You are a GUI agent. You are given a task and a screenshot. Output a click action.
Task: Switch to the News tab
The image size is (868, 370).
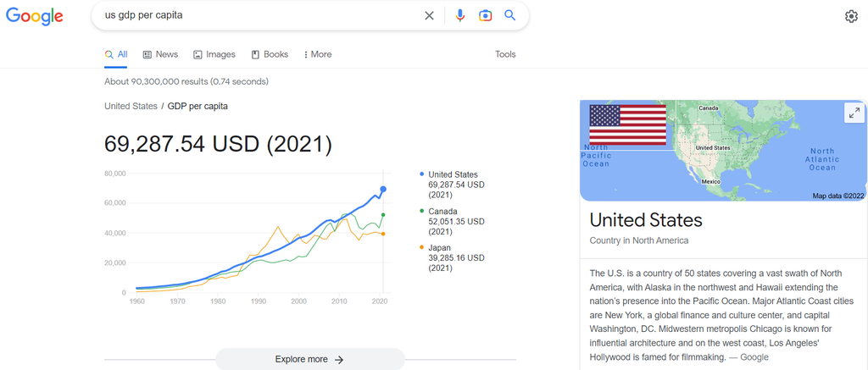[x=160, y=54]
